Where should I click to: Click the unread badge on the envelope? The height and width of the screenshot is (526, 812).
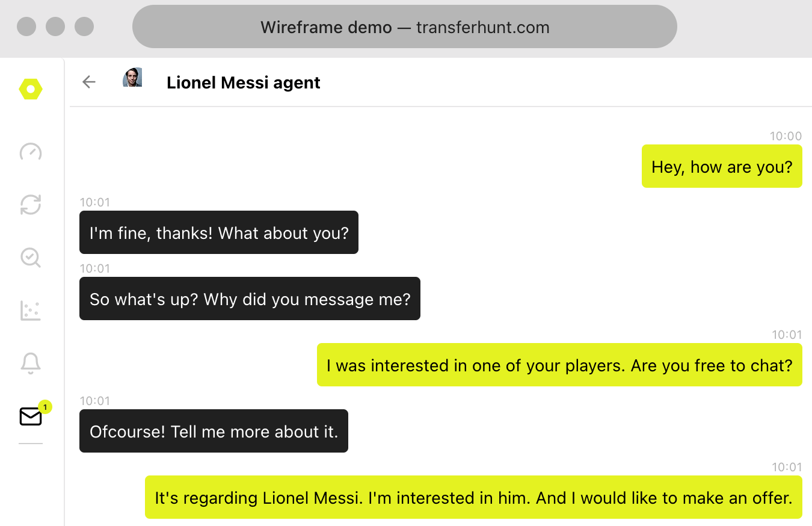[x=44, y=407]
